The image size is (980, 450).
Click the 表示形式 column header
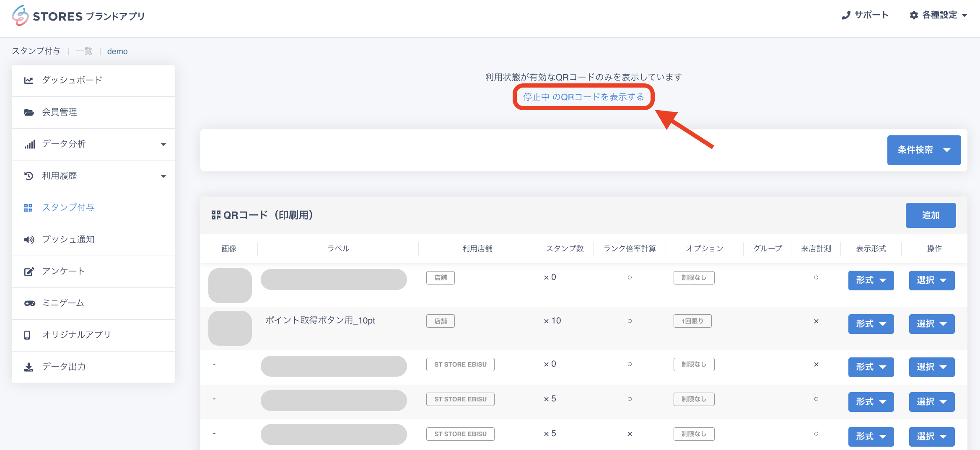click(871, 248)
